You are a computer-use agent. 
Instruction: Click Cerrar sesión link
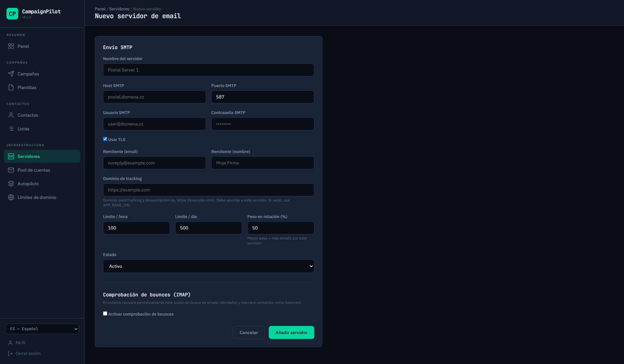28,353
